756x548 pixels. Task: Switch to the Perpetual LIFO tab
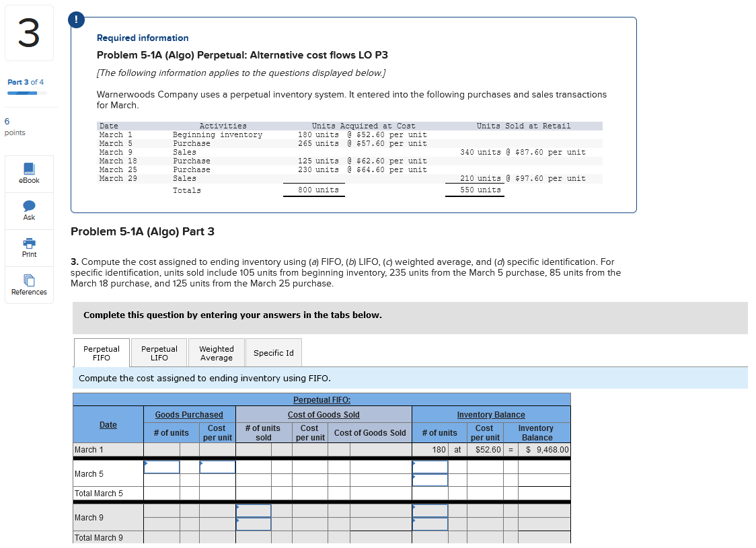coord(159,352)
